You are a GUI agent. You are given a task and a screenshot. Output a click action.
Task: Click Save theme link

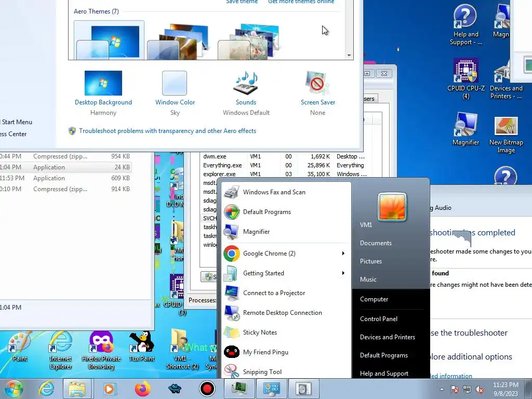click(x=242, y=2)
